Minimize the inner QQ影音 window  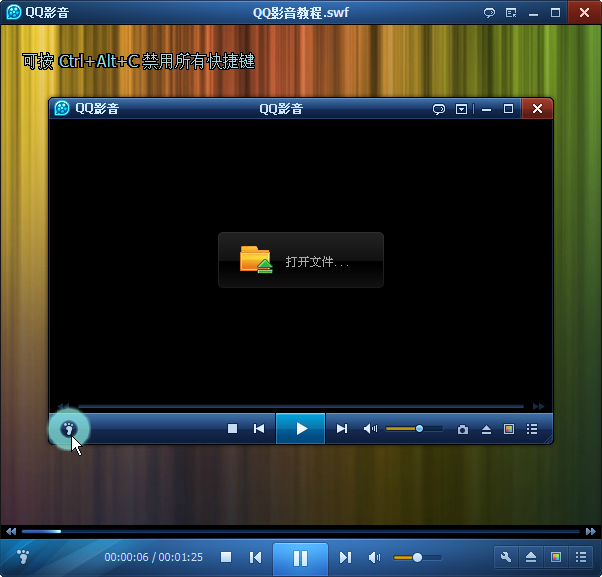tap(486, 110)
